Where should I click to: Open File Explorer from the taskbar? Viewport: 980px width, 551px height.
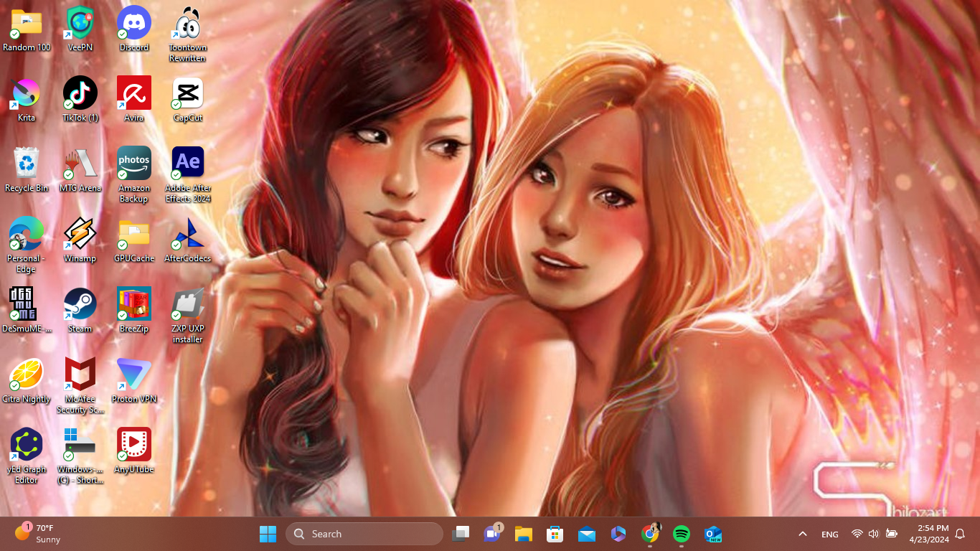click(x=524, y=534)
